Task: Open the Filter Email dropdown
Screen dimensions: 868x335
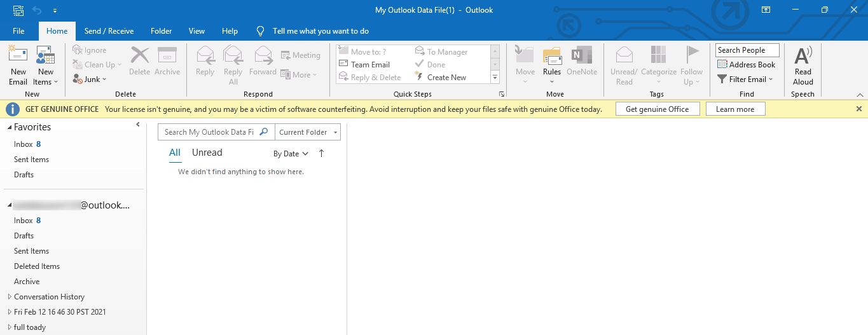Action: click(745, 79)
